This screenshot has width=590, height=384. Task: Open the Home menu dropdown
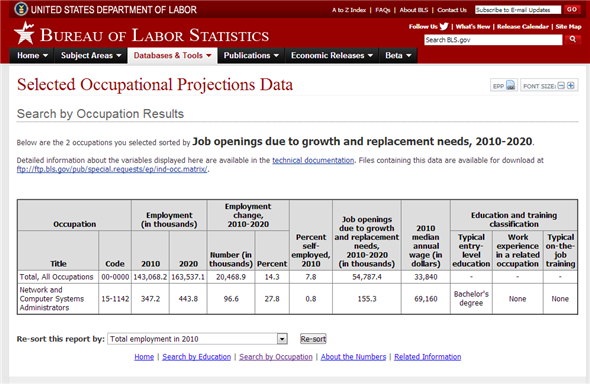(32, 56)
